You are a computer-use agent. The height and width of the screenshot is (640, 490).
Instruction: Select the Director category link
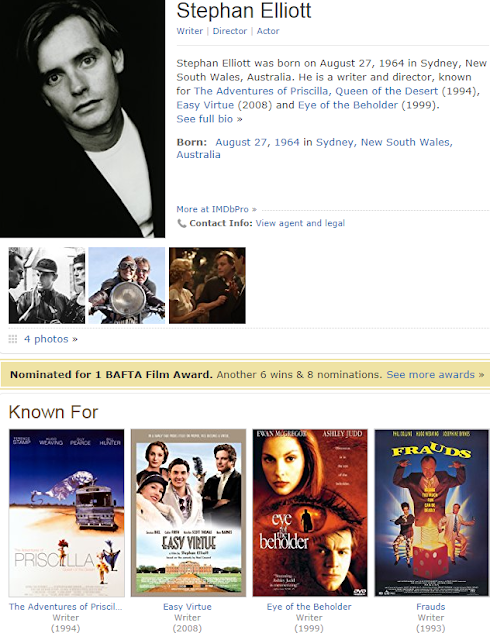229,31
